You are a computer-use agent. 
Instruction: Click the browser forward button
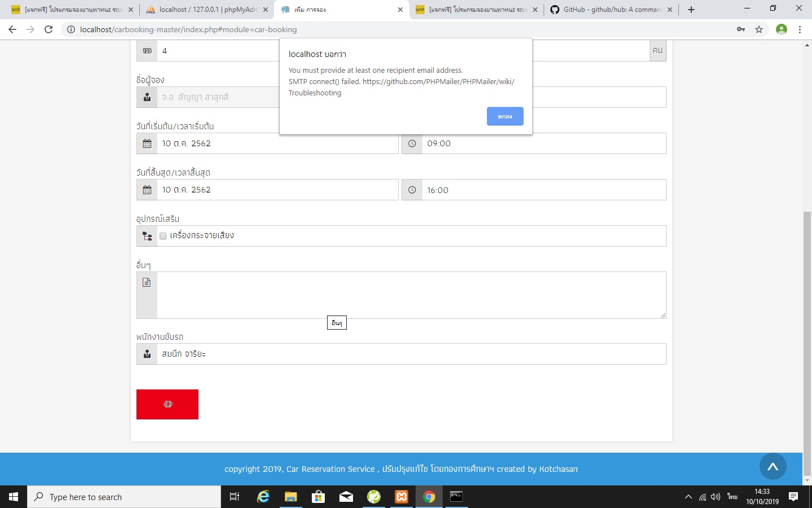coord(30,29)
